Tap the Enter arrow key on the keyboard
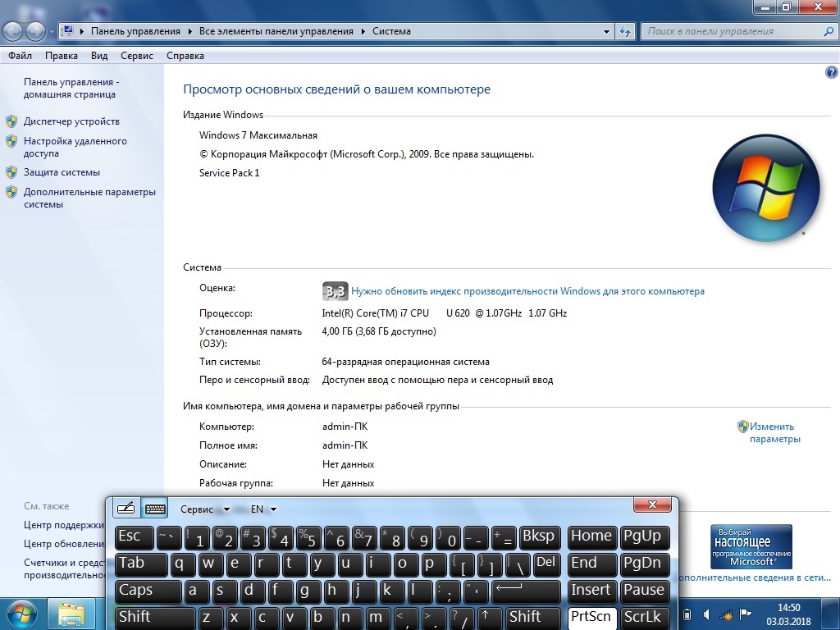This screenshot has height=630, width=840. (526, 591)
